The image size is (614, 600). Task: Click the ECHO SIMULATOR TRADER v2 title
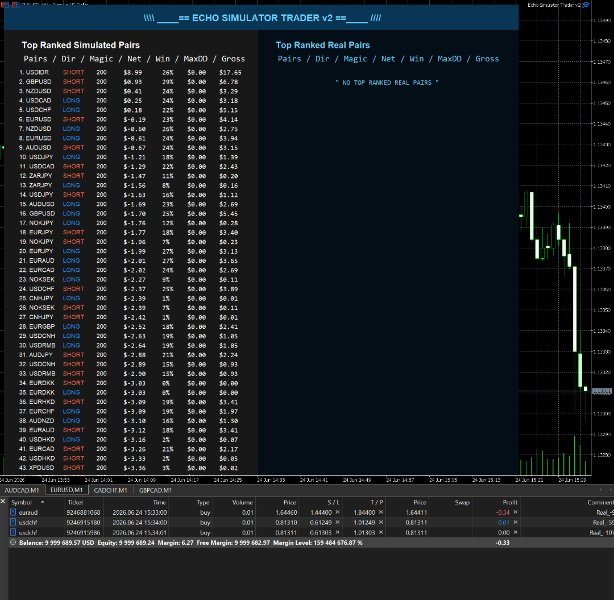[262, 18]
